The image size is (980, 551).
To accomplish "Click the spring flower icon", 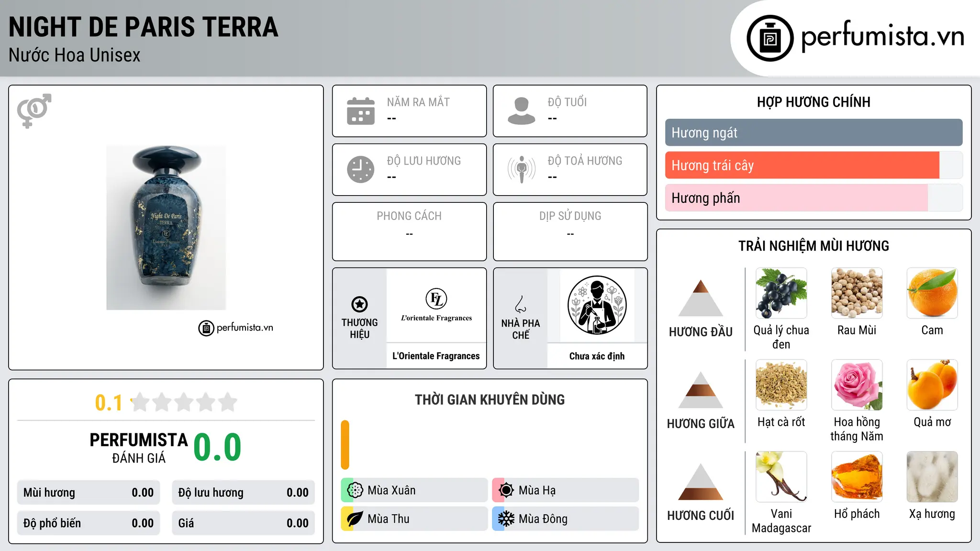I will click(x=355, y=490).
